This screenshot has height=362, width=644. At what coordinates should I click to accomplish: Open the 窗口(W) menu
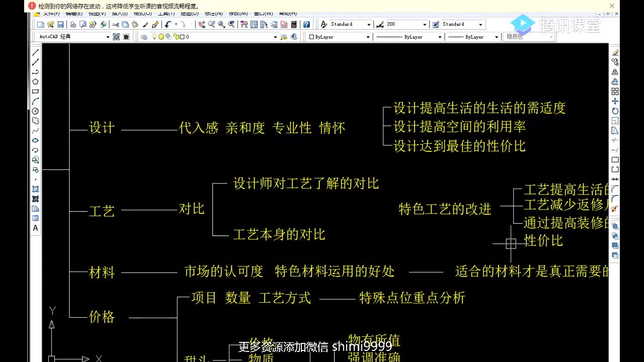tap(263, 14)
